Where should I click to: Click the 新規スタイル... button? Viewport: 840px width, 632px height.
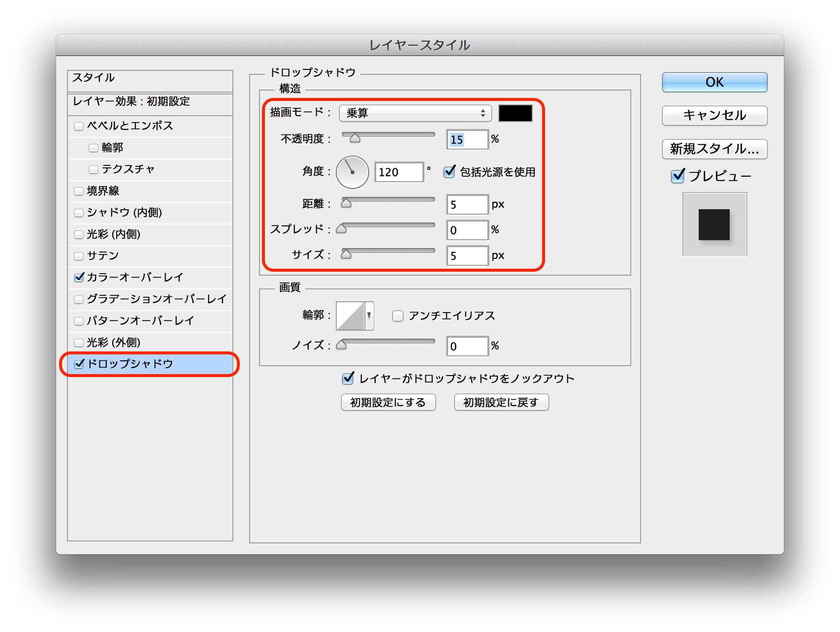pos(714,149)
